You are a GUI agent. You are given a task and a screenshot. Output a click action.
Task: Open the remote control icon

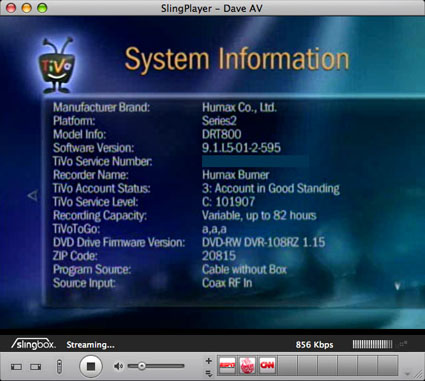pos(59,366)
